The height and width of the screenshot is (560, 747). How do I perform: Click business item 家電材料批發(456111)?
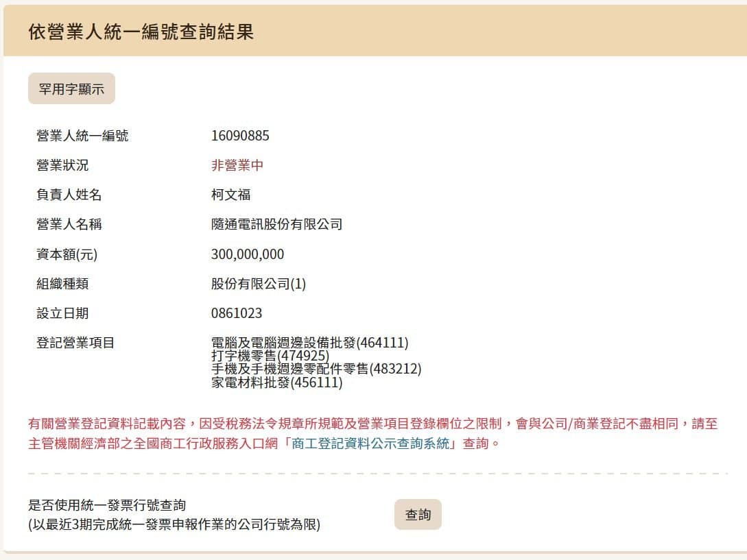click(x=277, y=382)
